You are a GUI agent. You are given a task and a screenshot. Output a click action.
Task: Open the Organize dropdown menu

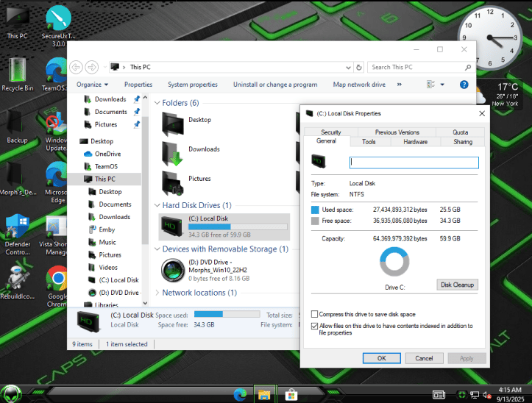[x=92, y=85]
